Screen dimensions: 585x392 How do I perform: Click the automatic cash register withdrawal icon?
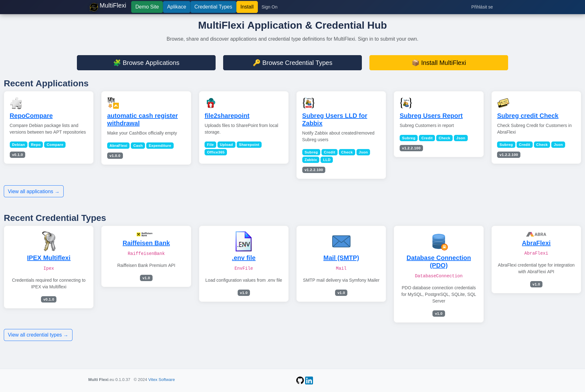(x=113, y=103)
